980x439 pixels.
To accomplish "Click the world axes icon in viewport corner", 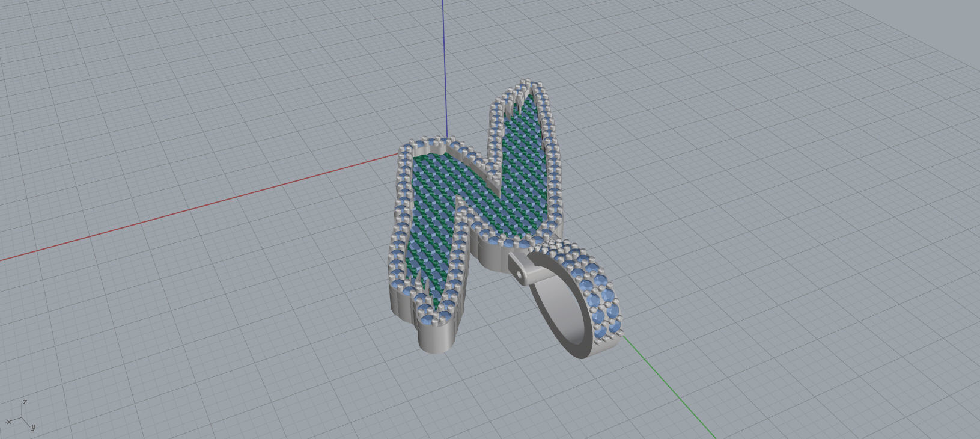I will (22, 415).
